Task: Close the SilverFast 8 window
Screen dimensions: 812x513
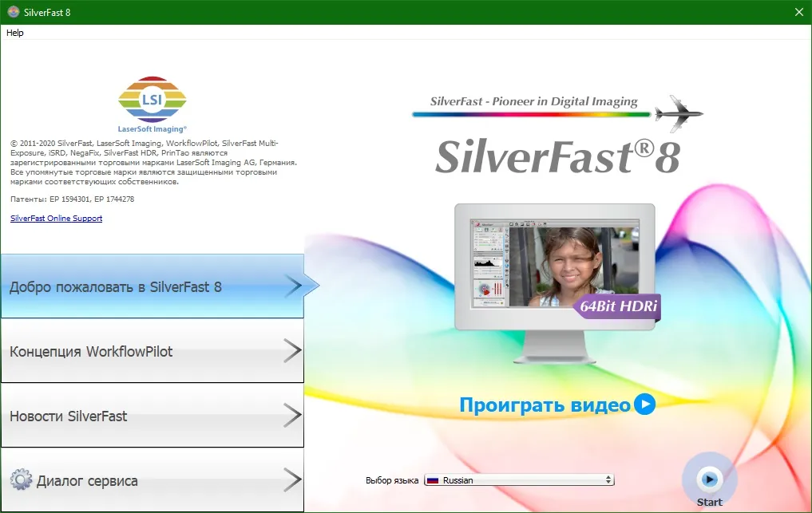Action: (x=799, y=12)
